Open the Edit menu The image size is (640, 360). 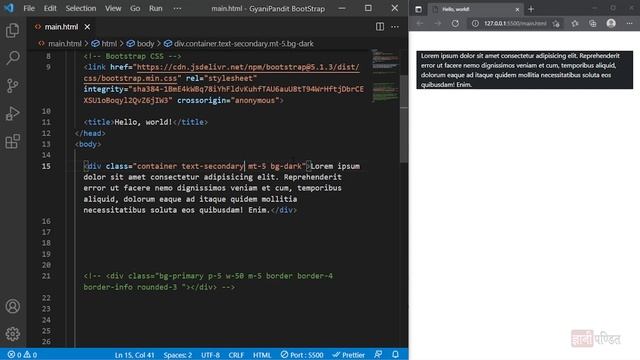(x=50, y=8)
